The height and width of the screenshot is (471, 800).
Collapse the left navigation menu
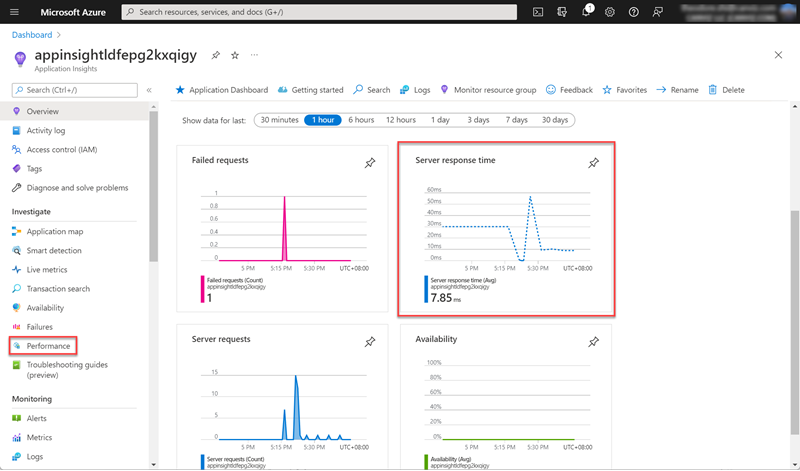(149, 90)
